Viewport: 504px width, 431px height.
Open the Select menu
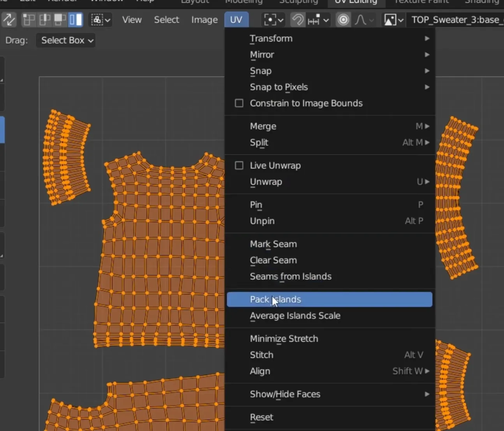point(166,20)
